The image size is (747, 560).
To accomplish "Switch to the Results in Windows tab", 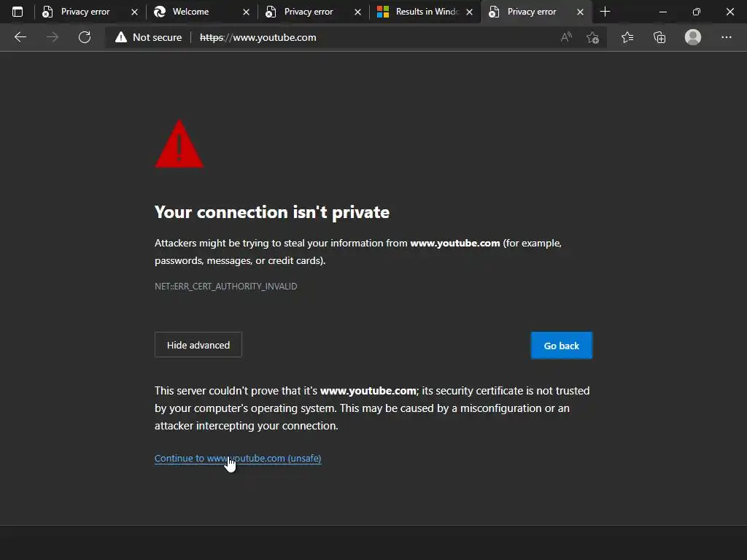I will (425, 12).
